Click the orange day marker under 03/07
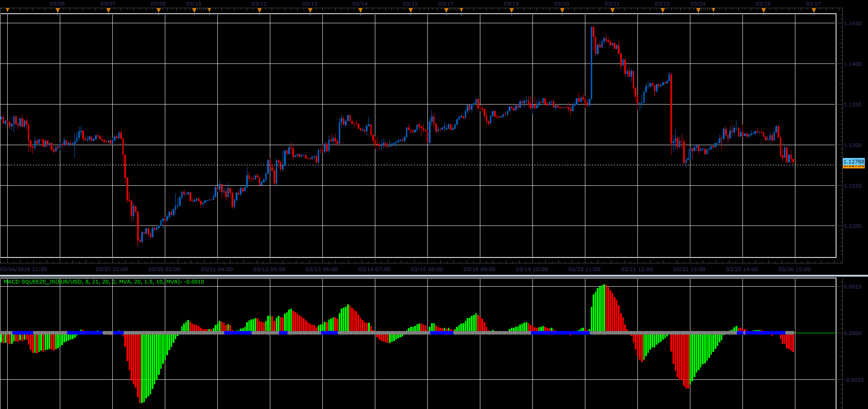868x409 pixels. pyautogui.click(x=108, y=10)
